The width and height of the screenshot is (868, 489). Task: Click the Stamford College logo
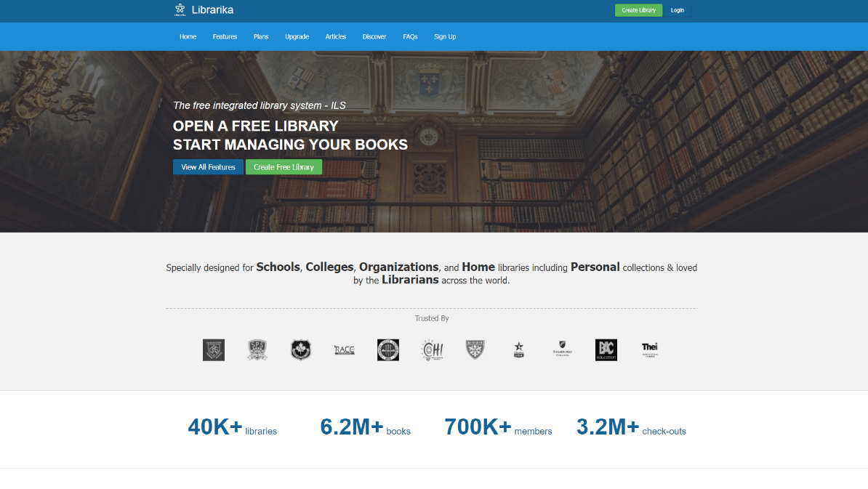click(562, 349)
